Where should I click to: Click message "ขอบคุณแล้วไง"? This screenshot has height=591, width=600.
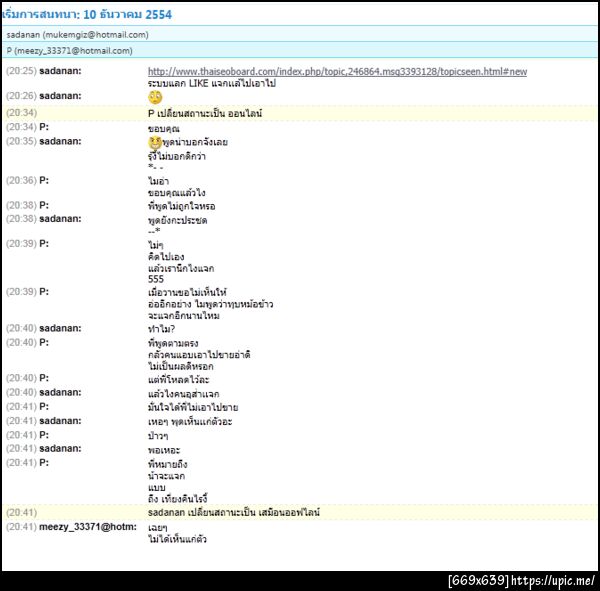pos(176,193)
